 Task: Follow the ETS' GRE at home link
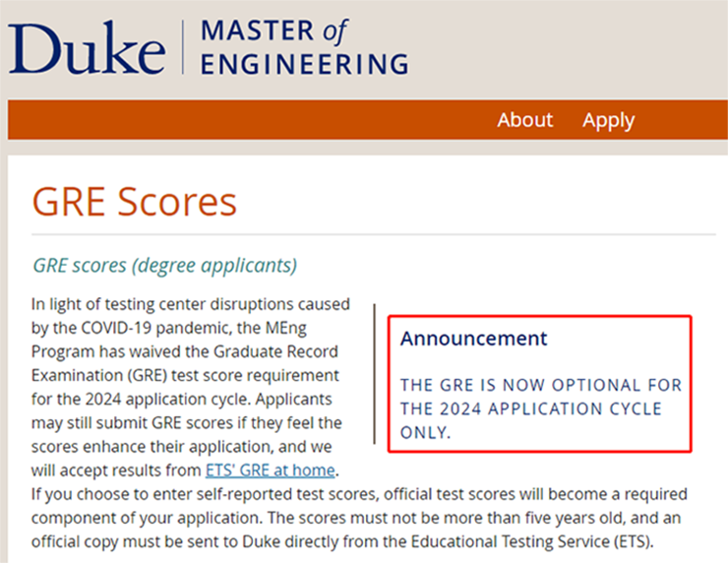pos(271,470)
